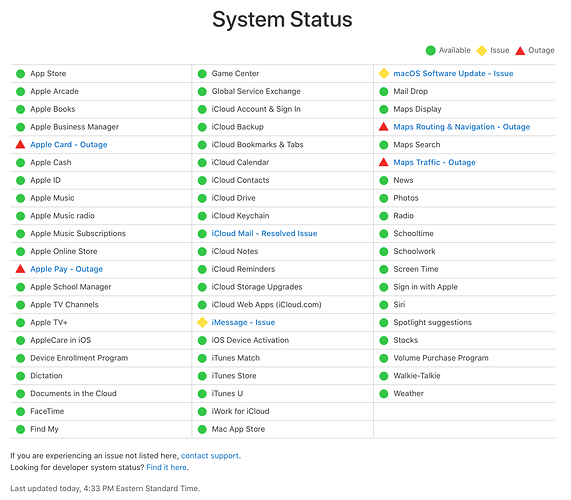Click the yellow diamond beside macOS Software Update
This screenshot has width=571, height=500.
click(384, 74)
